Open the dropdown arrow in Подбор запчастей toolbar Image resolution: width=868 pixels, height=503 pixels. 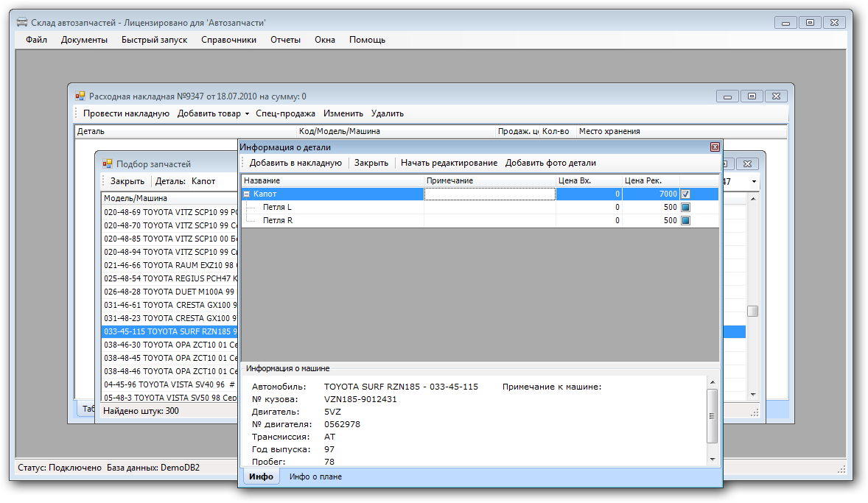[754, 182]
